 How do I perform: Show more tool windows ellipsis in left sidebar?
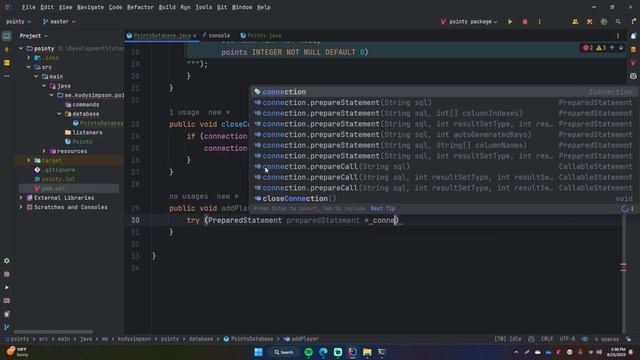coord(7,76)
